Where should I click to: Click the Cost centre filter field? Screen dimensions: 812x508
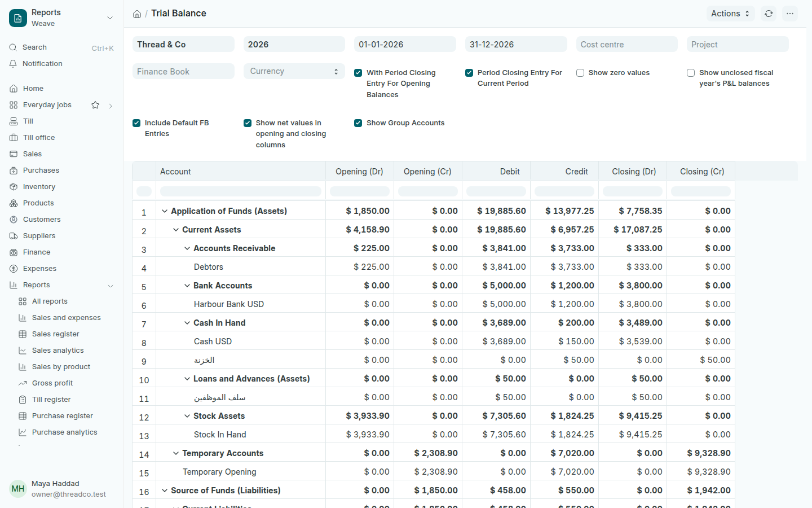tap(627, 44)
